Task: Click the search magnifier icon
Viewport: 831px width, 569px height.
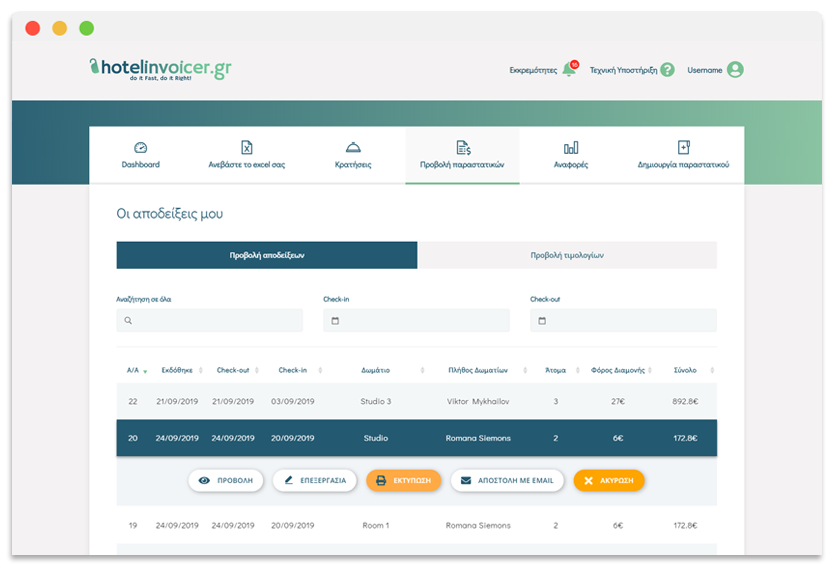Action: pyautogui.click(x=129, y=321)
